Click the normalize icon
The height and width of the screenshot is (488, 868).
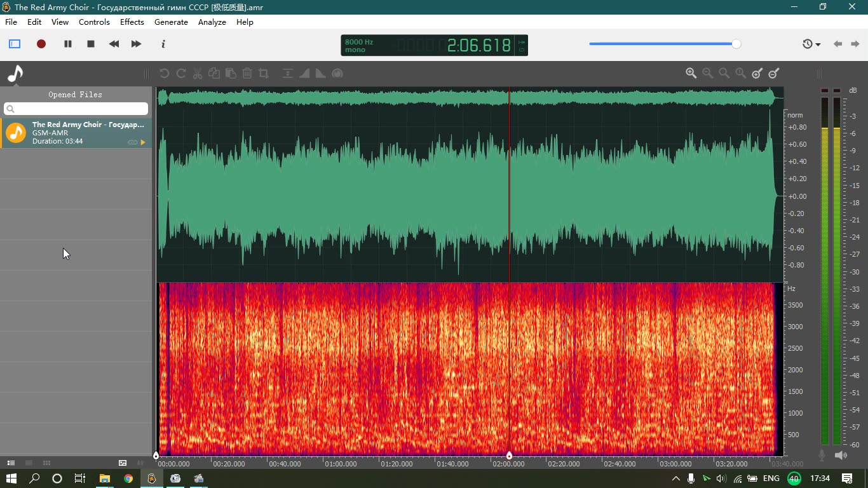(288, 74)
